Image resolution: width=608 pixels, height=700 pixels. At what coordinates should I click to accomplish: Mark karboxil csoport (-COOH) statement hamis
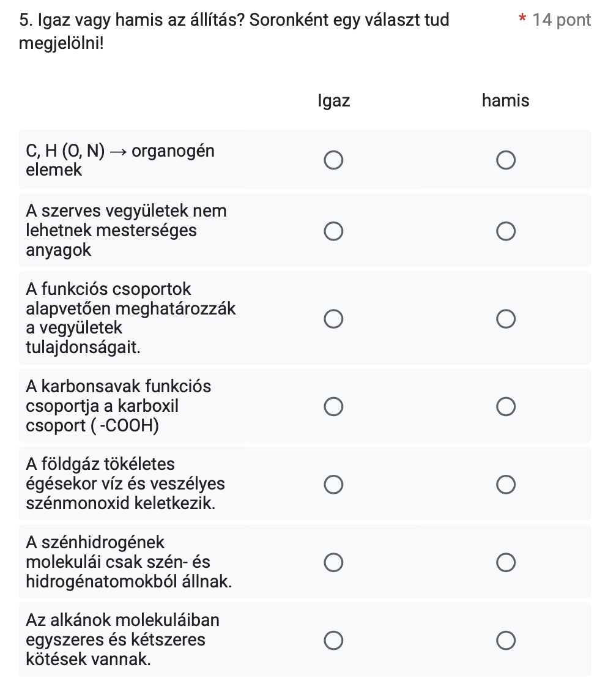(x=506, y=406)
